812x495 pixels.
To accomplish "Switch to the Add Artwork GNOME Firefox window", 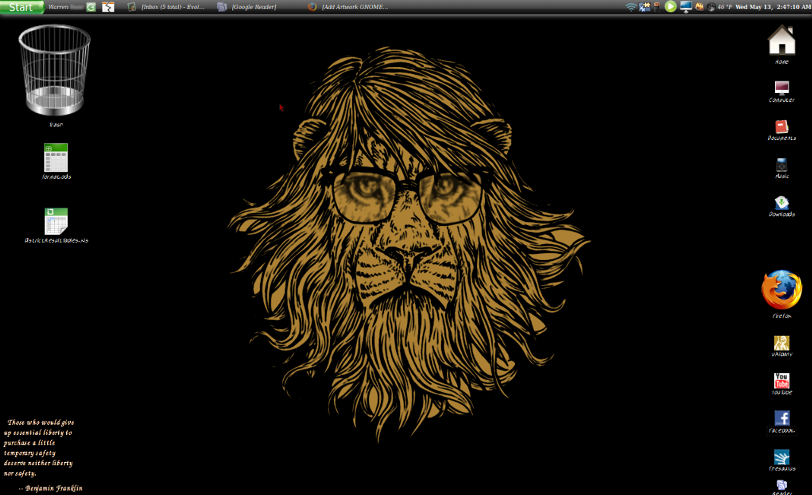I will click(x=348, y=7).
